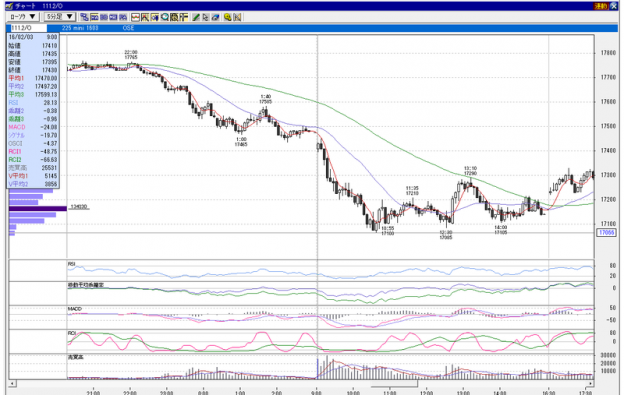The height and width of the screenshot is (395, 624).
Task: Open the 5分足 timeframe dropdown
Action: (60, 17)
